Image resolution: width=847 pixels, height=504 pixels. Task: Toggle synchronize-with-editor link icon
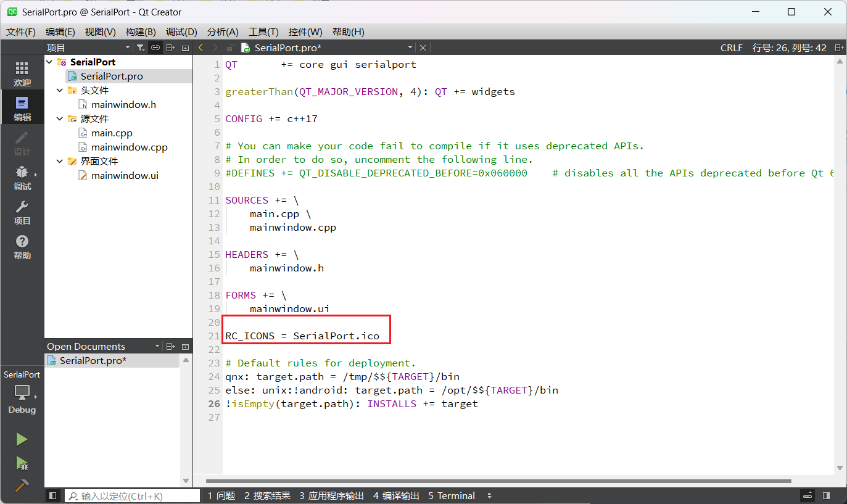click(155, 48)
